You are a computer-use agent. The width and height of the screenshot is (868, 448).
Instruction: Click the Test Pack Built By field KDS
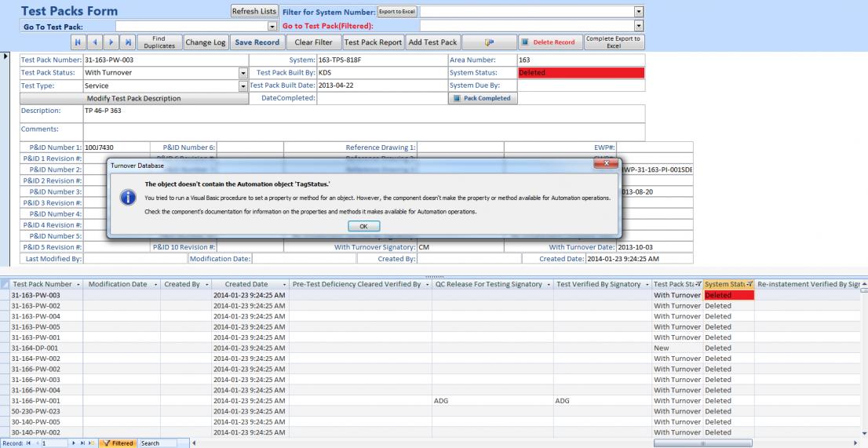(382, 72)
